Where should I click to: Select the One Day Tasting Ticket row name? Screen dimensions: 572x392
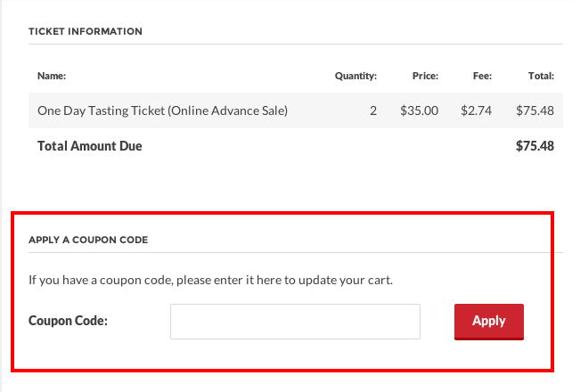163,110
